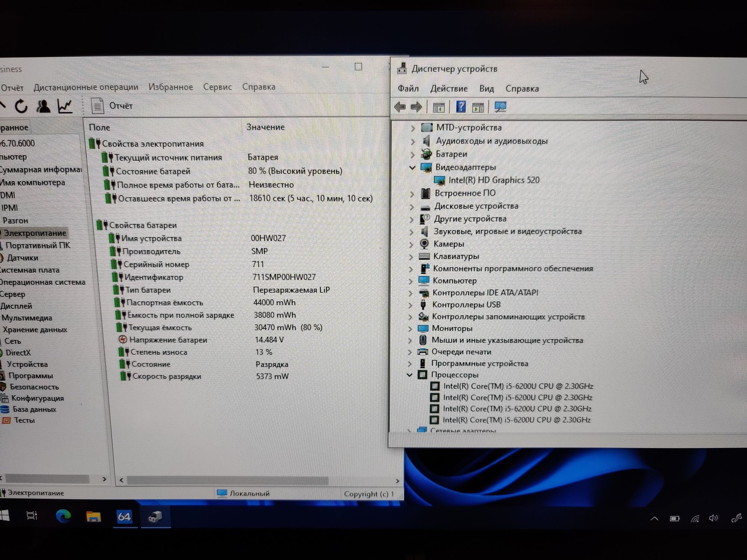Screen dimensions: 747x560
Task: Select Электропитание in AIDA64 sidebar
Action: tap(35, 233)
